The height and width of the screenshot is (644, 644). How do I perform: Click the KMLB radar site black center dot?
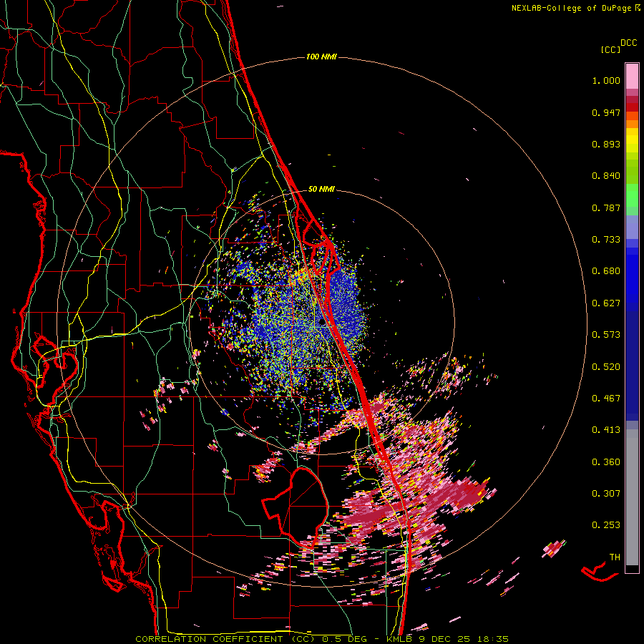[321, 323]
